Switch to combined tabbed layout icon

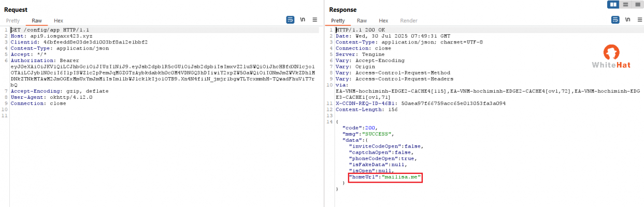(x=637, y=5)
